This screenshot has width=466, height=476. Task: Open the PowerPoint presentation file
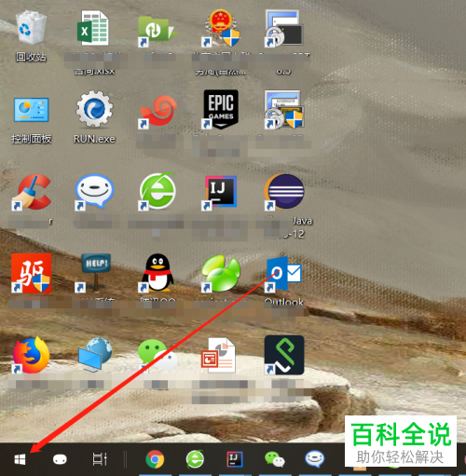tap(218, 355)
